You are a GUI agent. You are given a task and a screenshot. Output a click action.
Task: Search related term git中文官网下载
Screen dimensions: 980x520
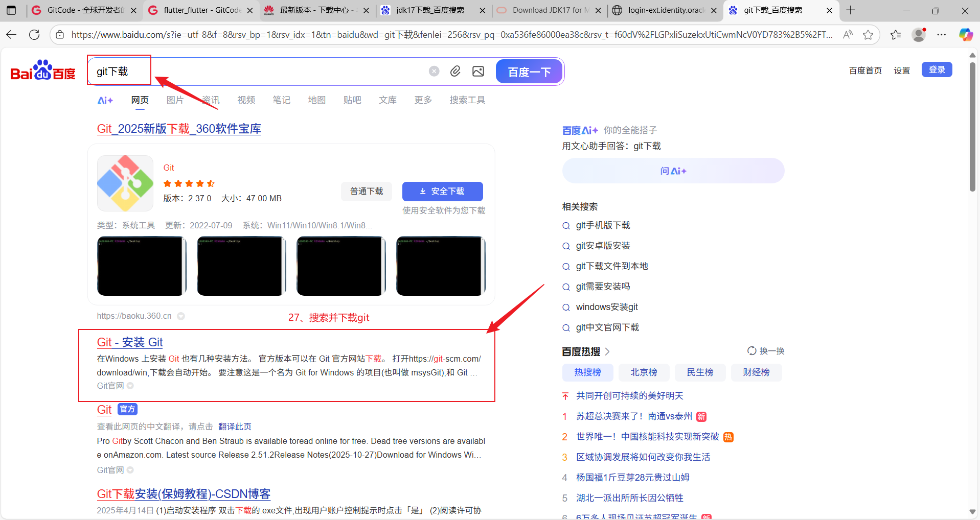click(x=607, y=327)
